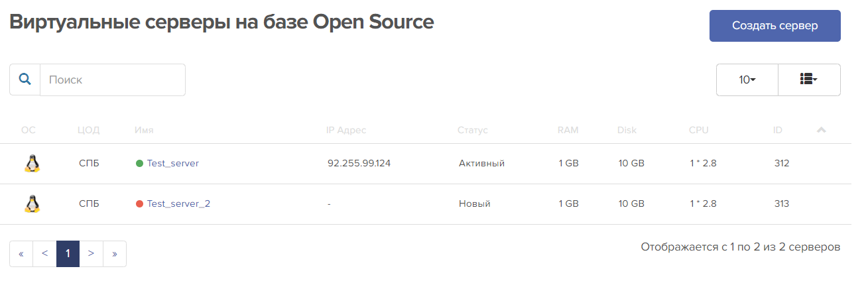Image resolution: width=868 pixels, height=285 pixels.
Task: Click the Linux penguin icon for Test_server
Action: [x=32, y=163]
